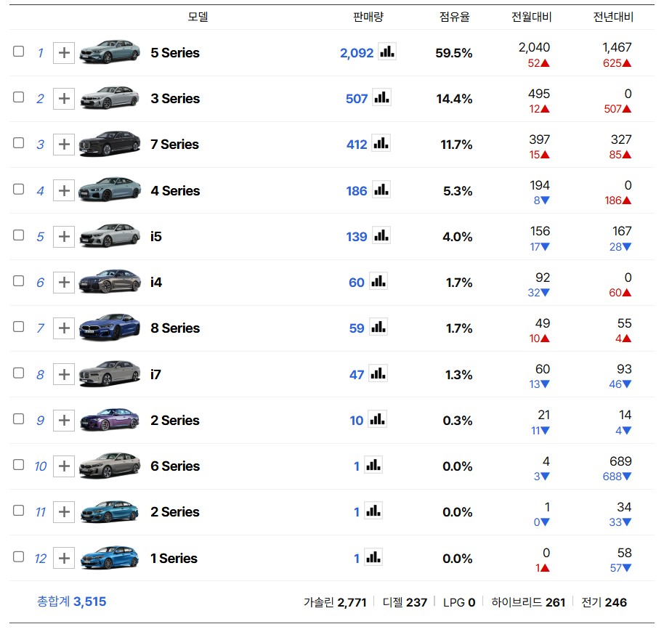Click the 59.5% share value
Screen dimensions: 672x632
454,53
